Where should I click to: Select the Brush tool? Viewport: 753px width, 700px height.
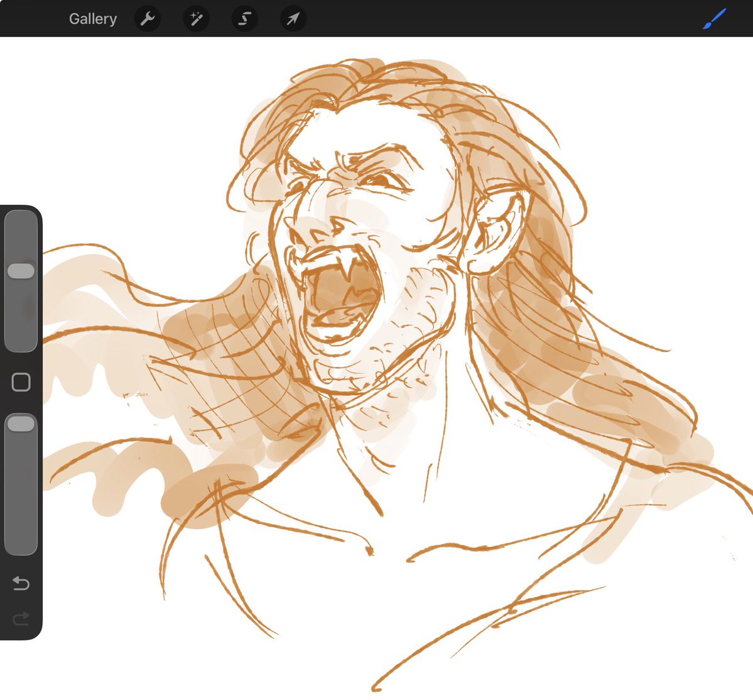point(715,19)
